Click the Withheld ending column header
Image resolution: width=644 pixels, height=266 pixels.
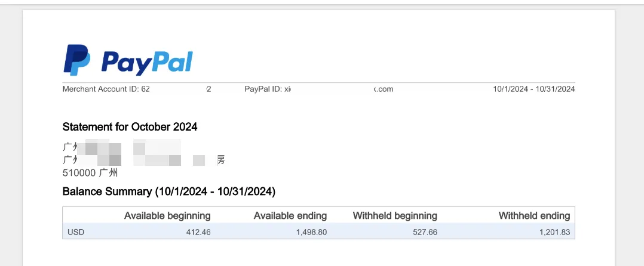tap(534, 215)
